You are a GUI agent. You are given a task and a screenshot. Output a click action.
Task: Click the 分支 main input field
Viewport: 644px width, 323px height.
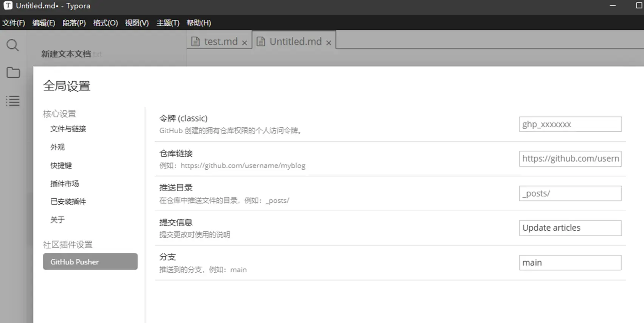570,263
